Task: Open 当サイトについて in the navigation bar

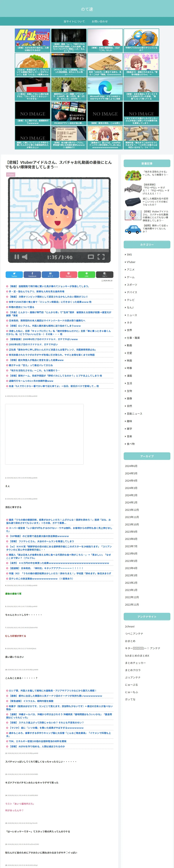Action: tap(74, 21)
